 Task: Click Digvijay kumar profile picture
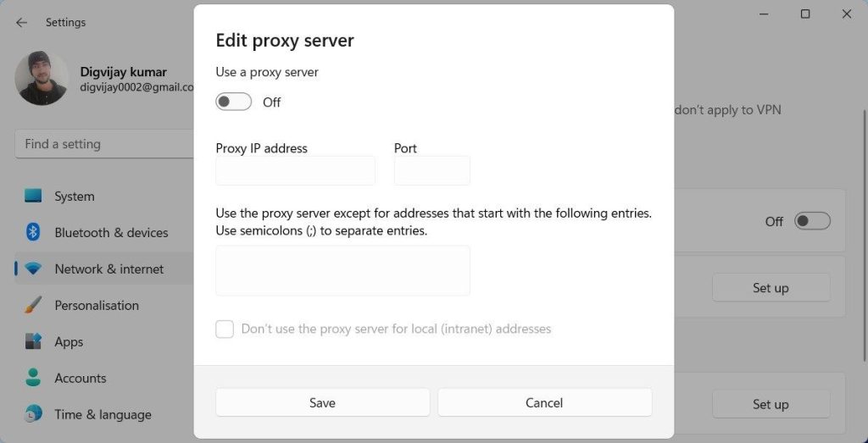point(42,79)
